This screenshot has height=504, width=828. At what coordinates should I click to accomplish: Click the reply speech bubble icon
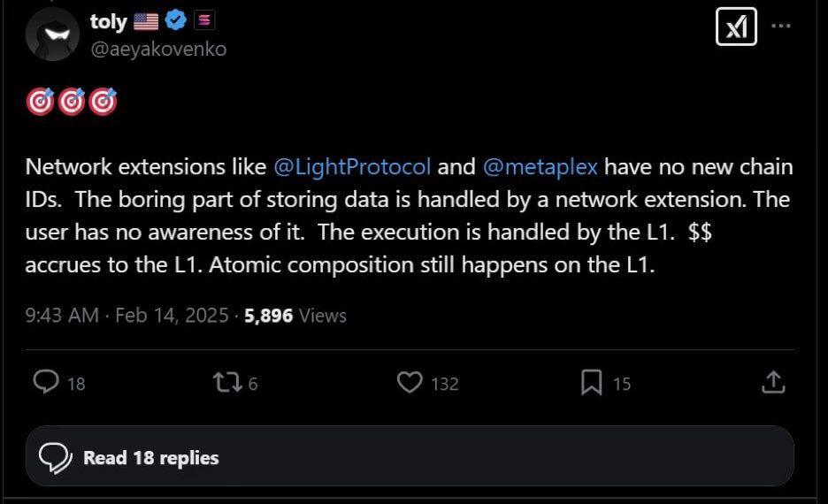click(47, 382)
